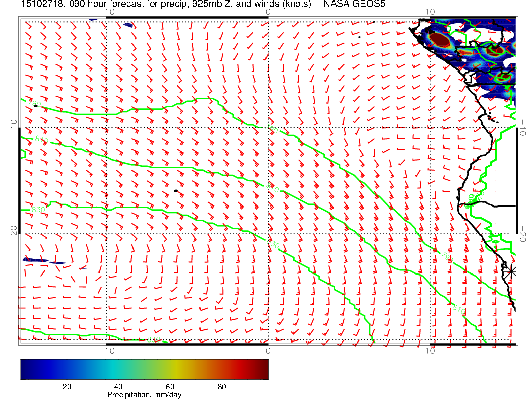The image size is (532, 411).
Task: Click the island dot between 810 and 830 contours
Action: coord(175,191)
